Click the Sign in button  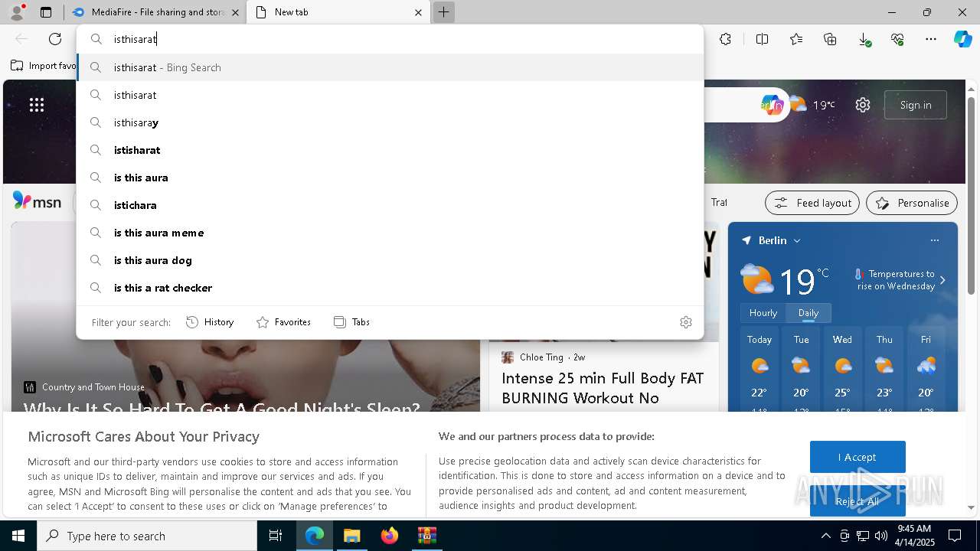click(916, 105)
